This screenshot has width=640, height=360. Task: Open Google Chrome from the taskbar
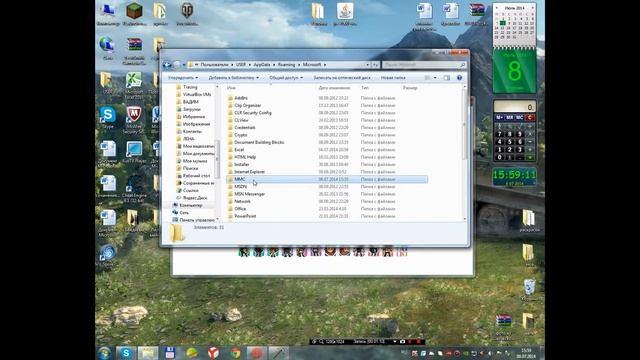click(x=235, y=353)
